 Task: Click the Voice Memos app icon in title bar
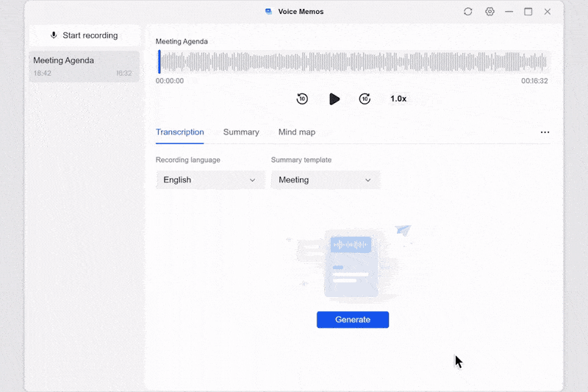point(268,12)
